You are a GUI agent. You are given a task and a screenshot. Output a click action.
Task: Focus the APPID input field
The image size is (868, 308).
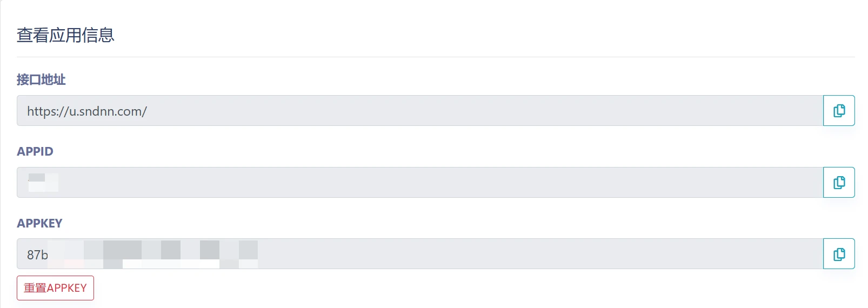pyautogui.click(x=420, y=183)
